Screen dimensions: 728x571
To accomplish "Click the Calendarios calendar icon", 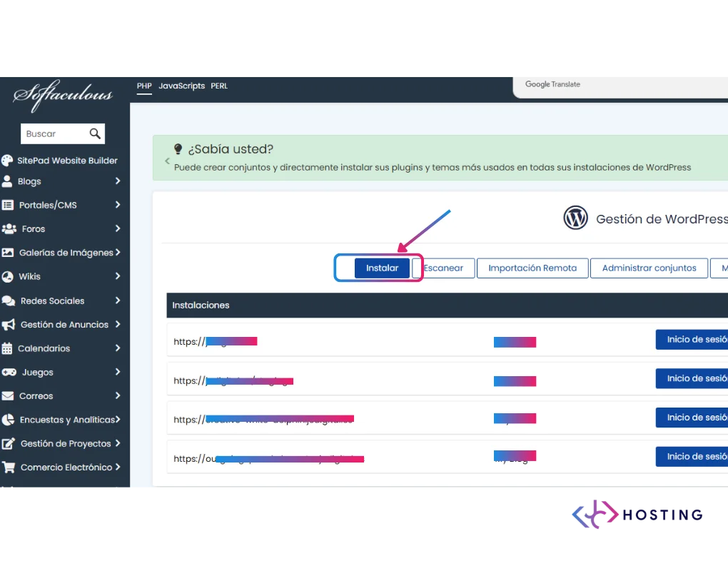I will (7, 348).
